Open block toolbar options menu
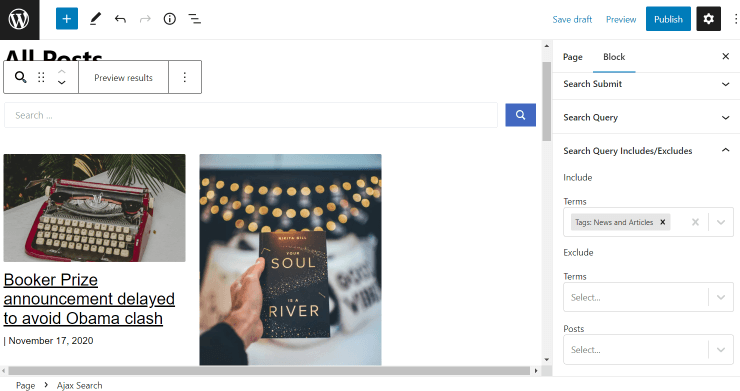This screenshot has height=391, width=740. (185, 77)
